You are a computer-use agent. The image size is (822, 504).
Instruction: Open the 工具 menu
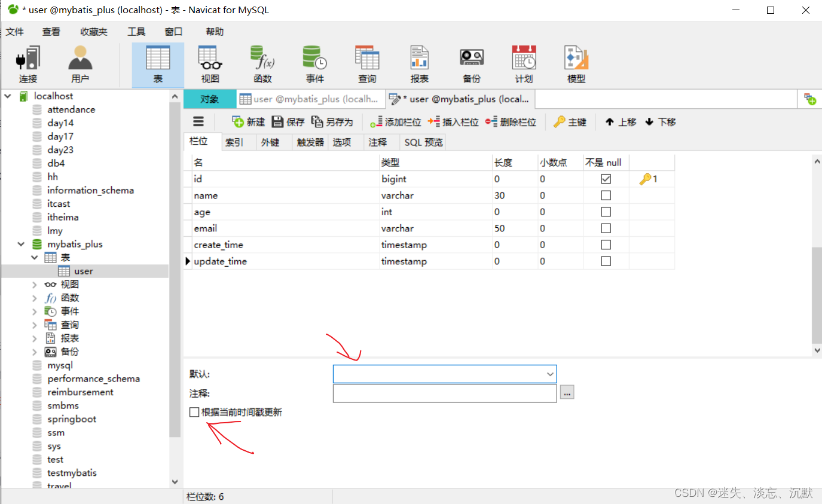point(136,32)
